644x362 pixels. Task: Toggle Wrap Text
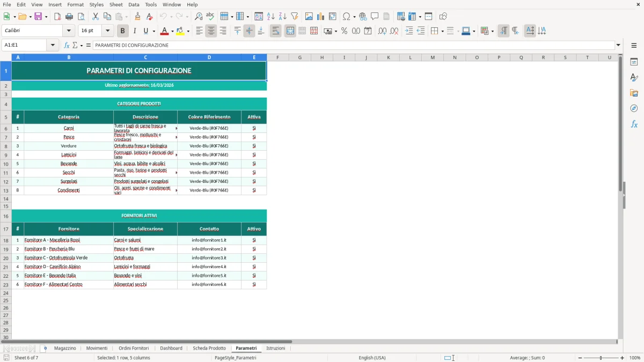point(275,31)
